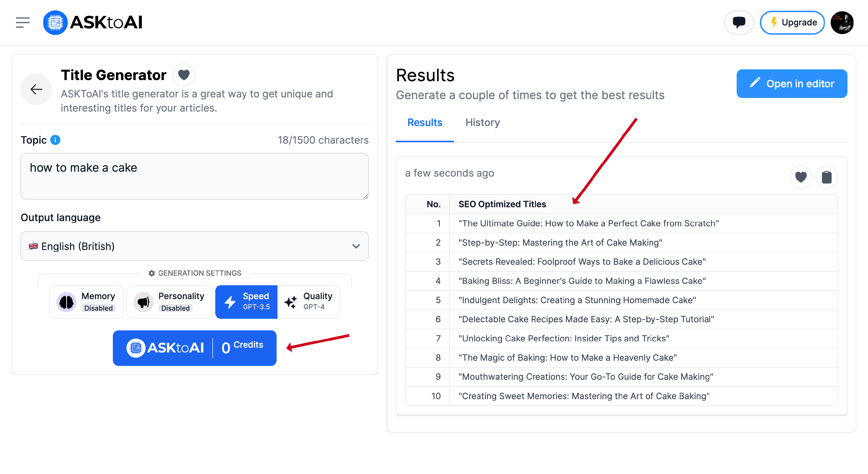Enable the Memory generation setting
Image resolution: width=868 pixels, height=474 pixels.
pyautogui.click(x=86, y=302)
